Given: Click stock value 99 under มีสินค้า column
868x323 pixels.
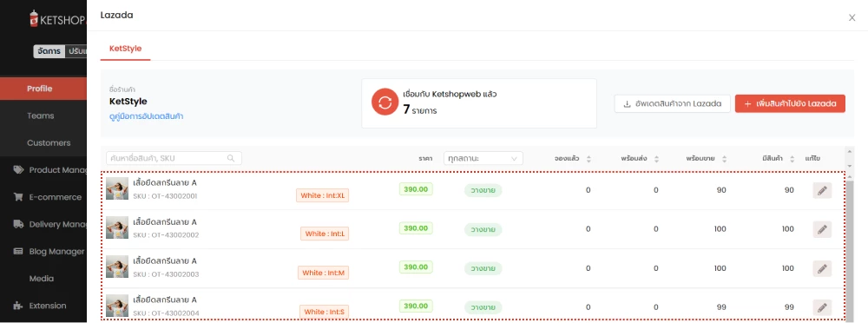Looking at the screenshot, I should [788, 307].
